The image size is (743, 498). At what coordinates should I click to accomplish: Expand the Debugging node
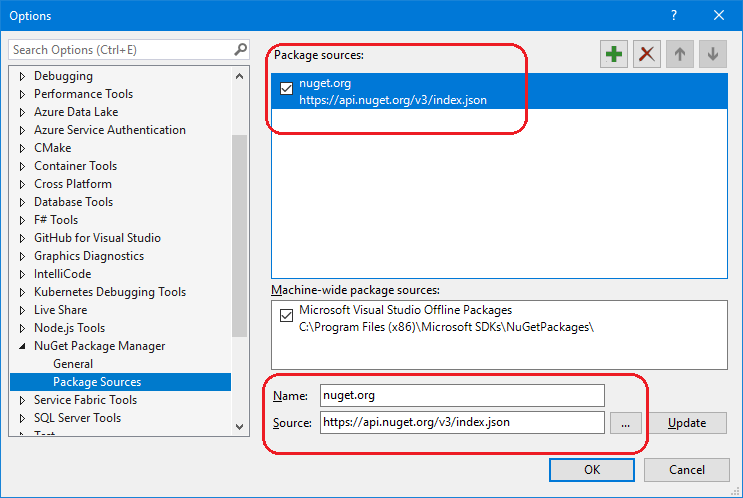click(x=22, y=76)
